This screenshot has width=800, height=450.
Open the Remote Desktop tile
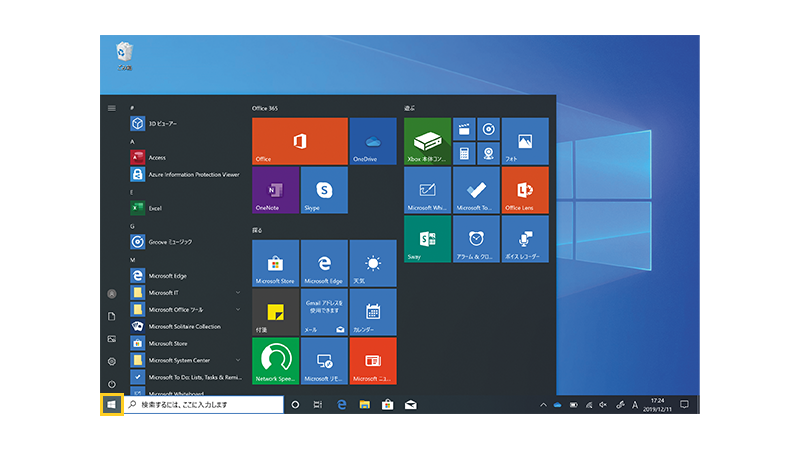pos(324,361)
